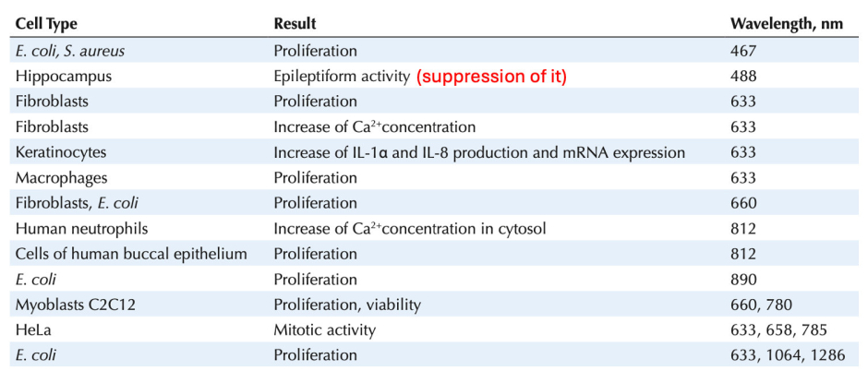This screenshot has width=868, height=371.
Task: Select the 'E. coli, S. aureus' row
Action: click(434, 51)
